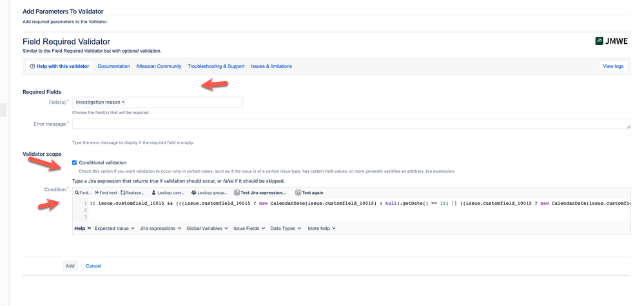
Task: Expand Data Types dropdown
Action: click(286, 229)
